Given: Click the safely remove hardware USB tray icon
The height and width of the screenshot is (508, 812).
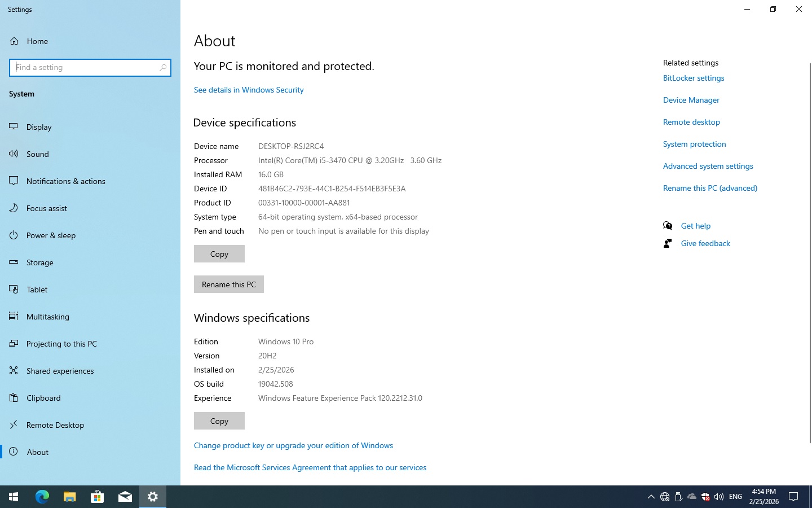Looking at the screenshot, I should coord(678,497).
